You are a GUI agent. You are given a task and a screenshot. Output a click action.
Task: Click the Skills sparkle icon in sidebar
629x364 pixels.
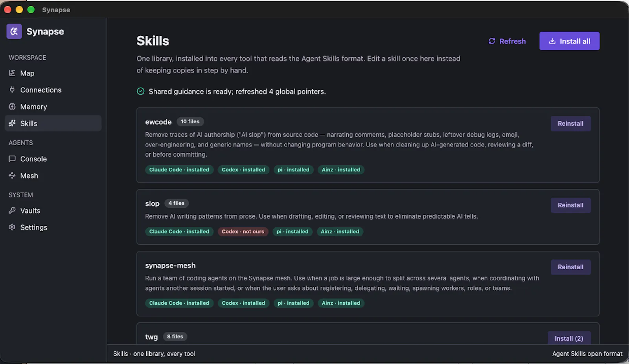coord(12,123)
